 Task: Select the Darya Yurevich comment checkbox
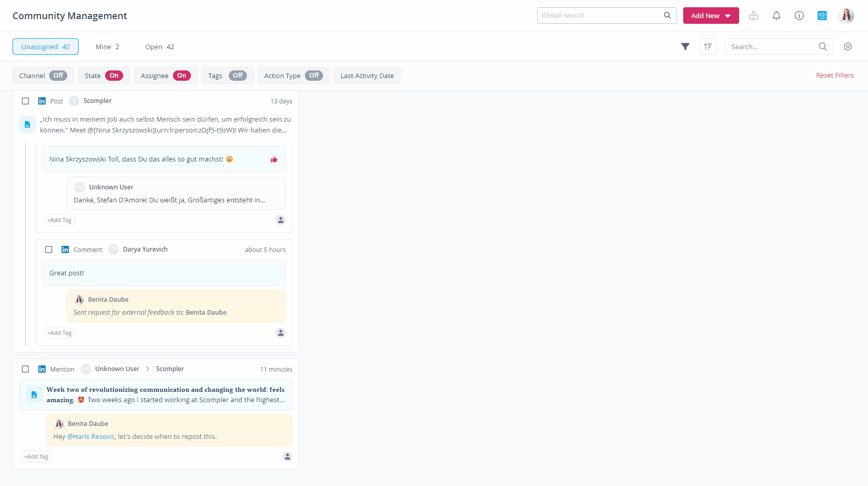(49, 249)
